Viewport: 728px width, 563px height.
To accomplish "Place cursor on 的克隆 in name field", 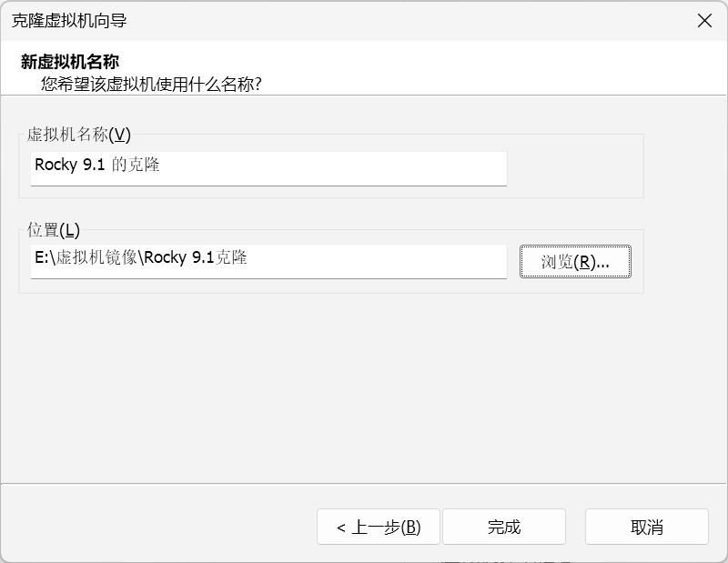I will (x=136, y=166).
